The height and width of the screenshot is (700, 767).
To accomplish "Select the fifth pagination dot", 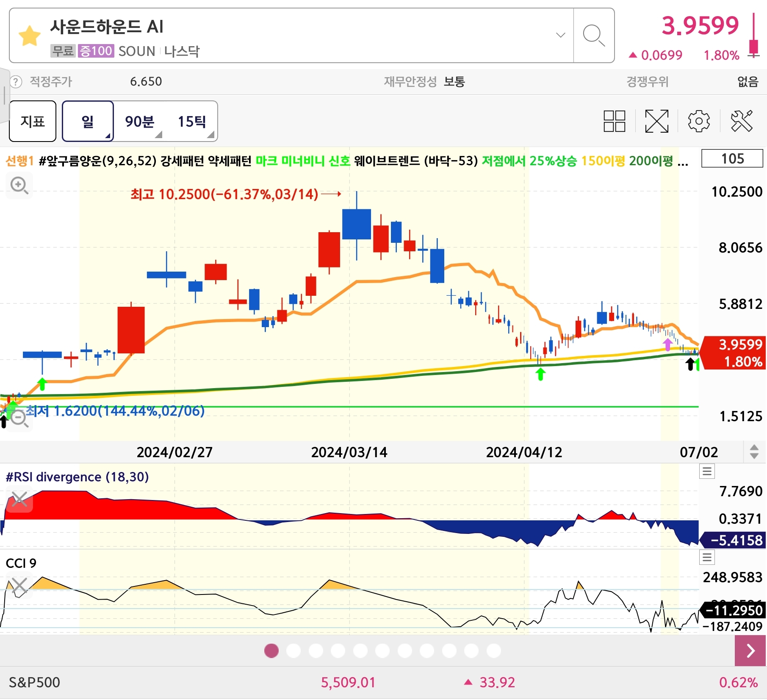I will (x=360, y=650).
